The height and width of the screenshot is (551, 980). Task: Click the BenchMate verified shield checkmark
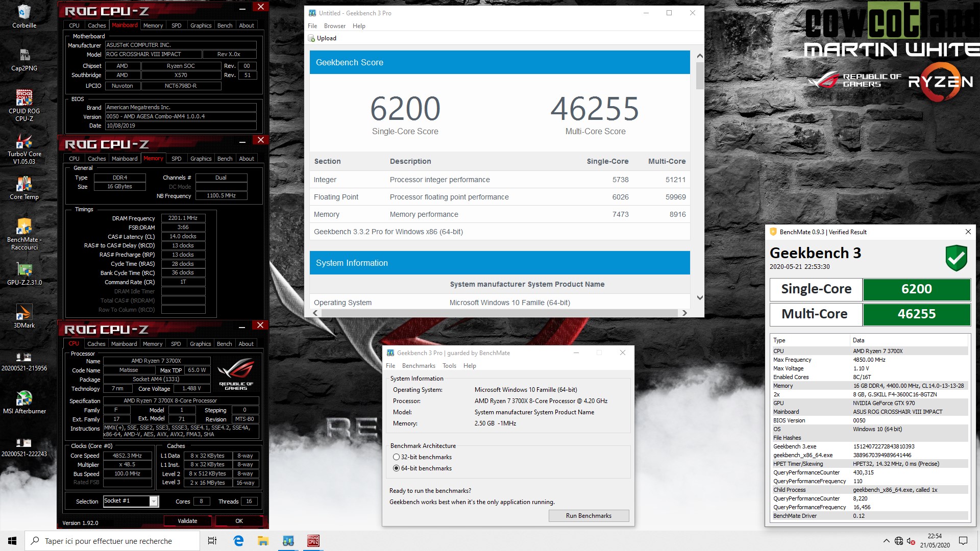pos(956,258)
